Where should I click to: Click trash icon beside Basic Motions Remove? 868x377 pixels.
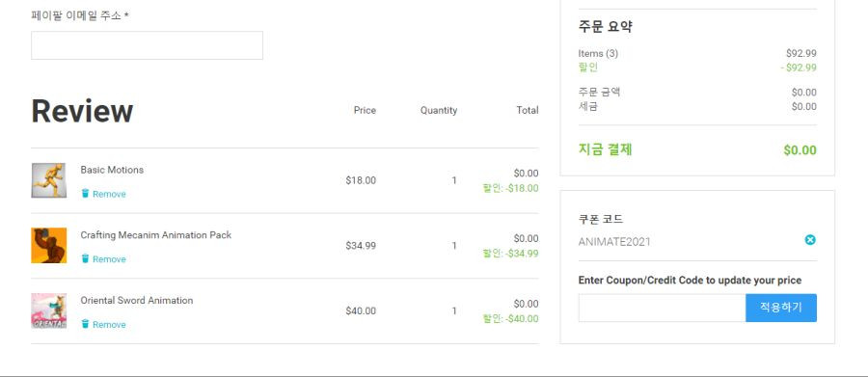coord(85,193)
